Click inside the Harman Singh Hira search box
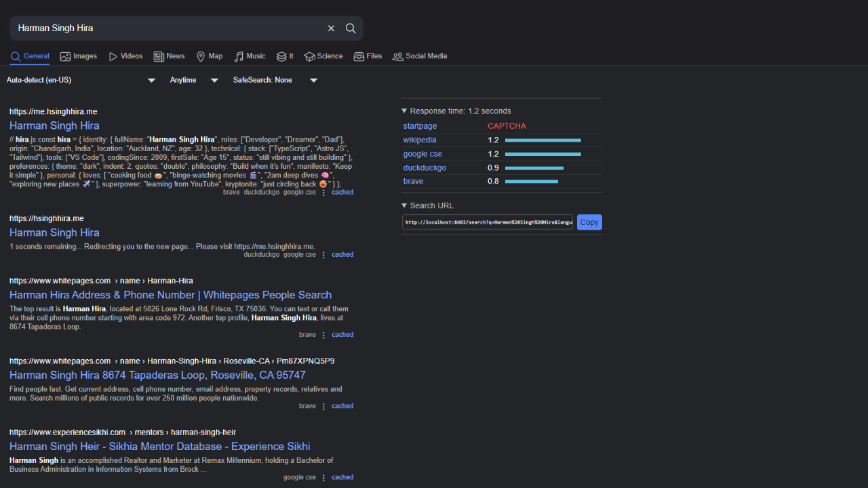The height and width of the screenshot is (488, 868). [168, 28]
